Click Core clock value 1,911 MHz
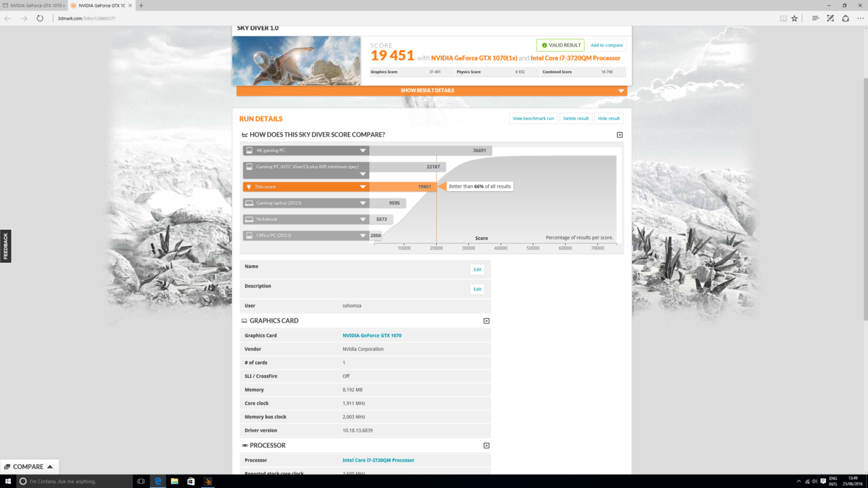Screen dimensions: 868x488 pos(354,403)
